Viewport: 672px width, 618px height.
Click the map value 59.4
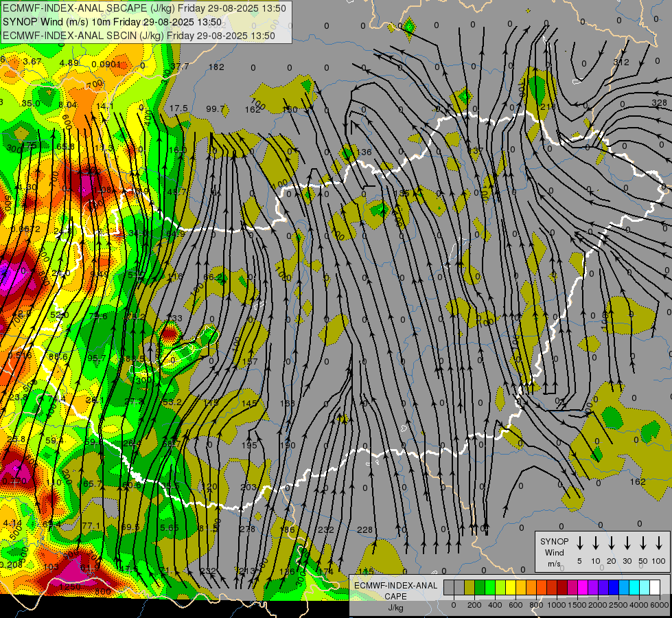click(x=55, y=440)
